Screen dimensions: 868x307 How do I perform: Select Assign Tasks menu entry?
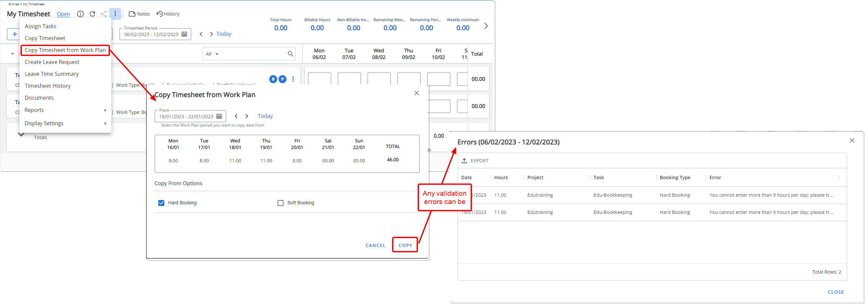[40, 26]
